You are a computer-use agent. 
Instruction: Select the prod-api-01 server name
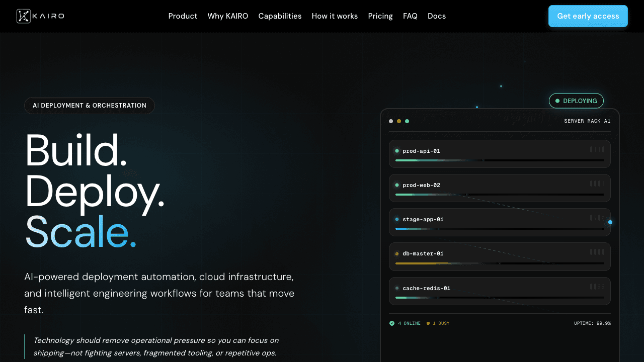point(422,151)
